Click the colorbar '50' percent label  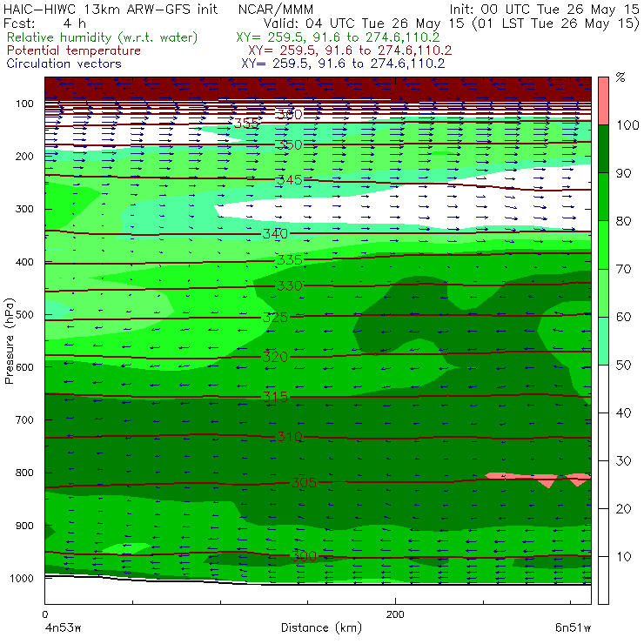point(623,365)
